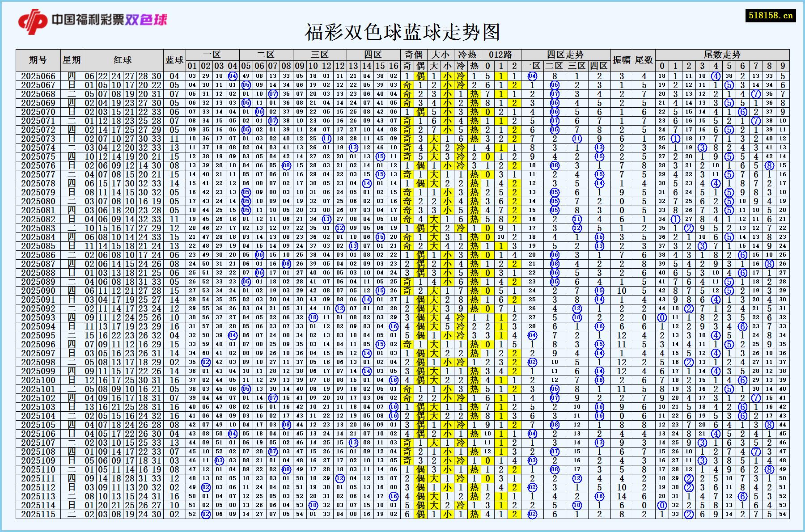Image resolution: width=805 pixels, height=532 pixels.
Task: Select the 二区 section header
Action: point(265,55)
